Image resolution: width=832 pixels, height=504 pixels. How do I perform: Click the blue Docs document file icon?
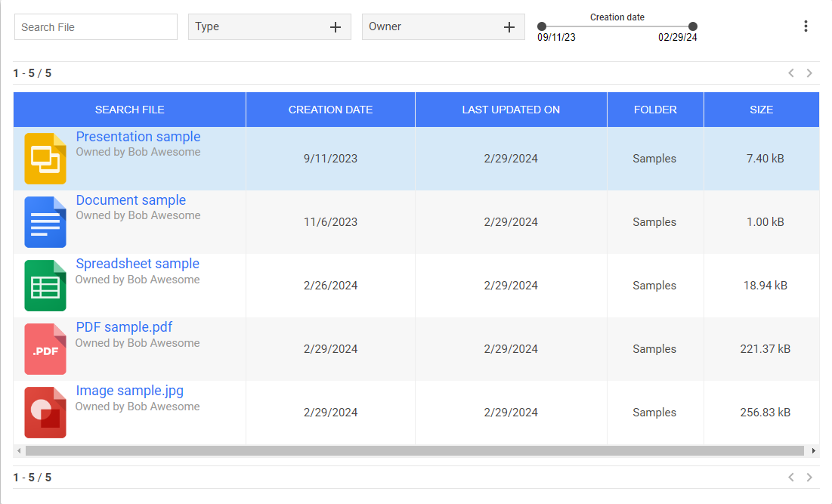(45, 221)
